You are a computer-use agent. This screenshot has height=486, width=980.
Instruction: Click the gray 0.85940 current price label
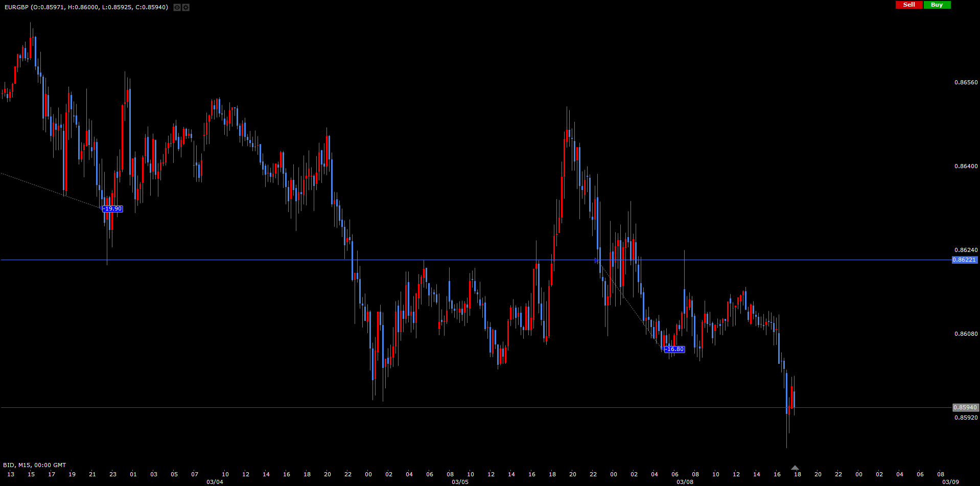tap(965, 407)
